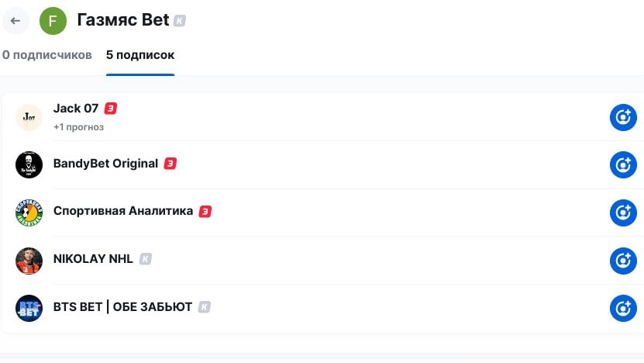Open NIKOLAY NHL profile name

pos(93,259)
